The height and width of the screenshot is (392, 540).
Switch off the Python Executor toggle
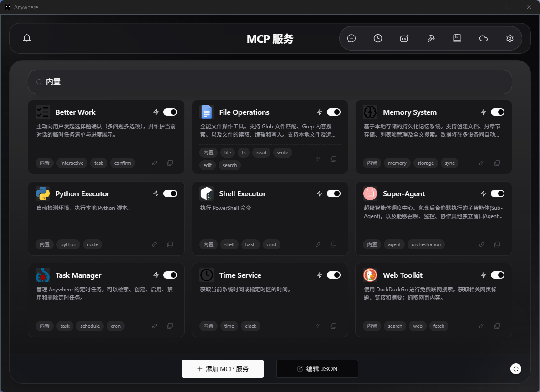[x=170, y=193]
